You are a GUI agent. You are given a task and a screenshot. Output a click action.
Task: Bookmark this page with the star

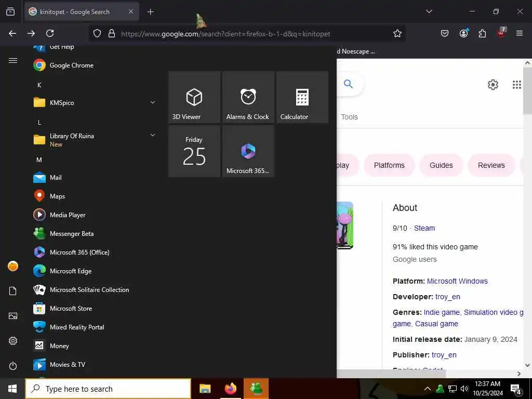tap(397, 33)
